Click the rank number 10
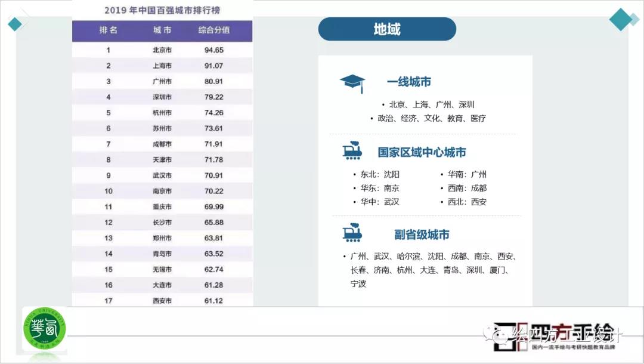The width and height of the screenshot is (644, 364). [x=109, y=191]
